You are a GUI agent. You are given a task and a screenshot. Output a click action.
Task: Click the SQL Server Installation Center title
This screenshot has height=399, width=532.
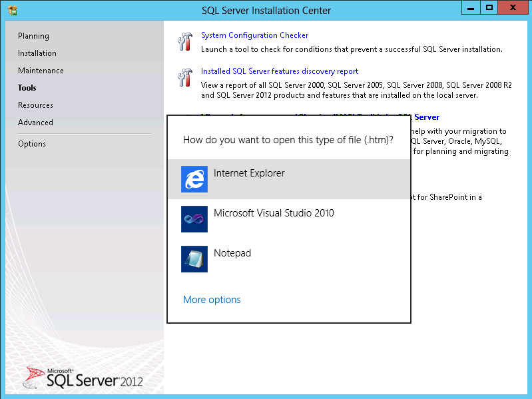[266, 11]
